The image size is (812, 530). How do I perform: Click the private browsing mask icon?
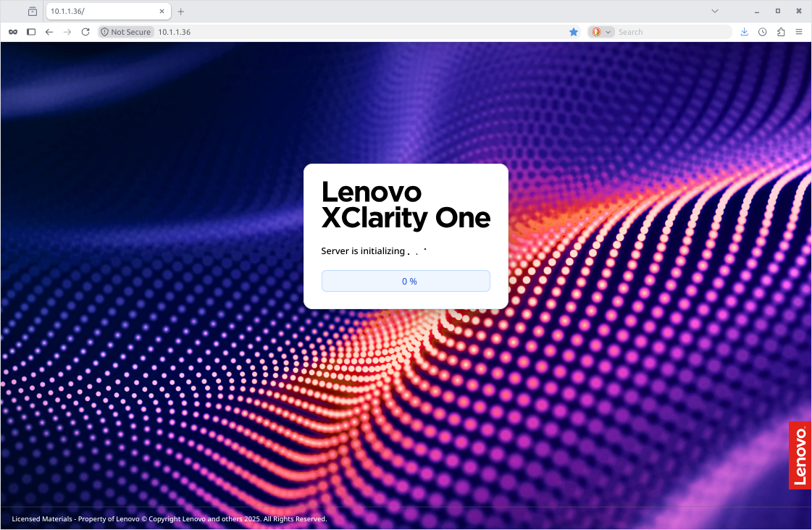[x=13, y=32]
